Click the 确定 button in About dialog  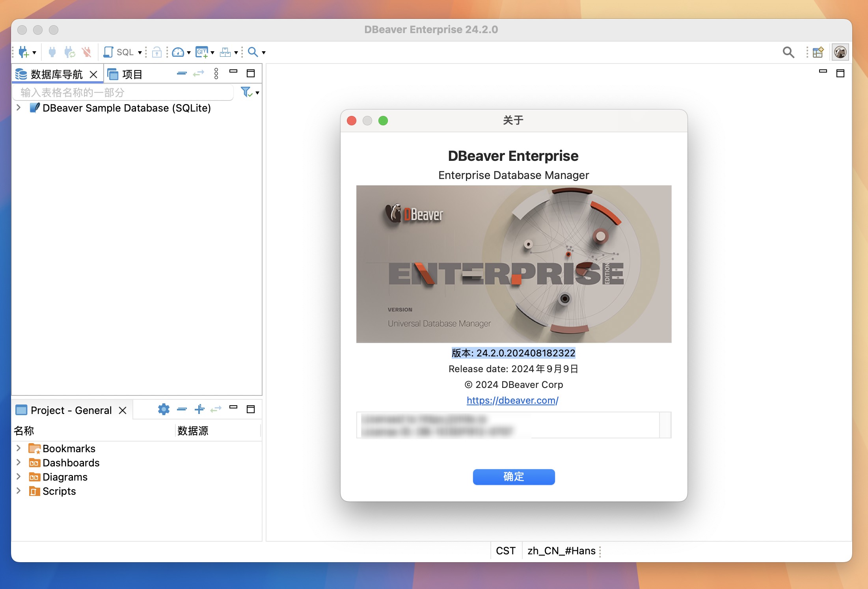514,477
